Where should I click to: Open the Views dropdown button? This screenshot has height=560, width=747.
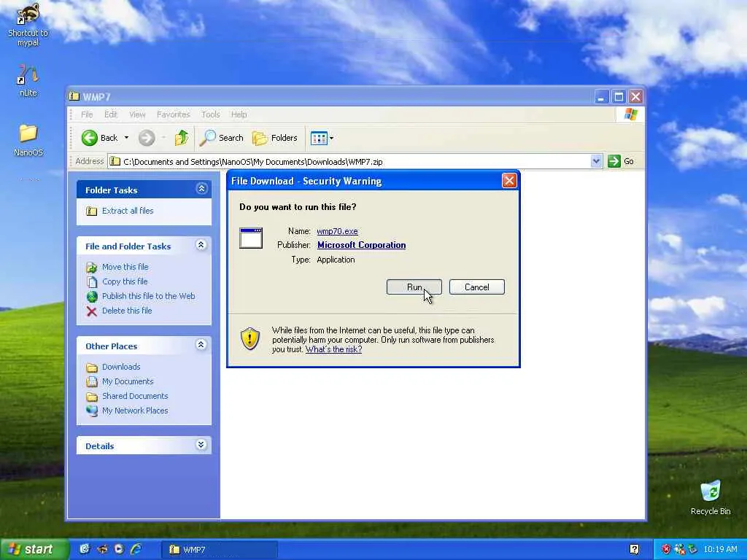pyautogui.click(x=322, y=138)
